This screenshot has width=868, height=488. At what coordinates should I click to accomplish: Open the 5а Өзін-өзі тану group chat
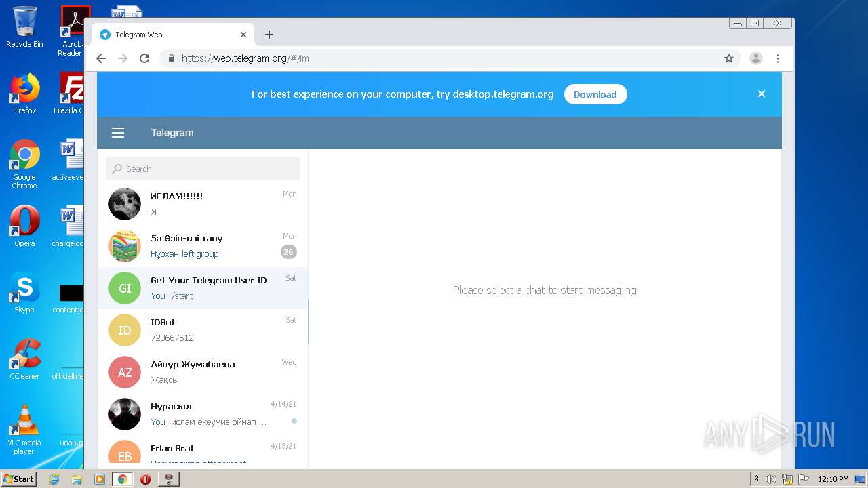pos(203,246)
